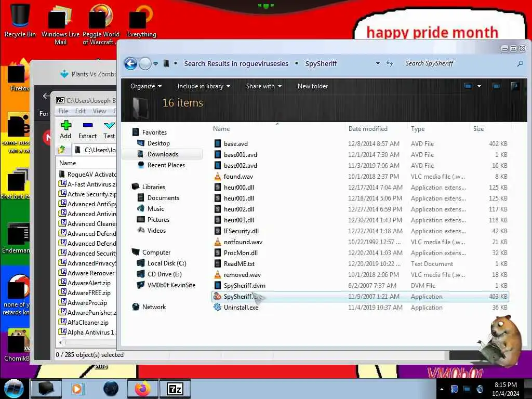532x399 pixels.
Task: Click the refresh address bar icon
Action: (x=390, y=63)
